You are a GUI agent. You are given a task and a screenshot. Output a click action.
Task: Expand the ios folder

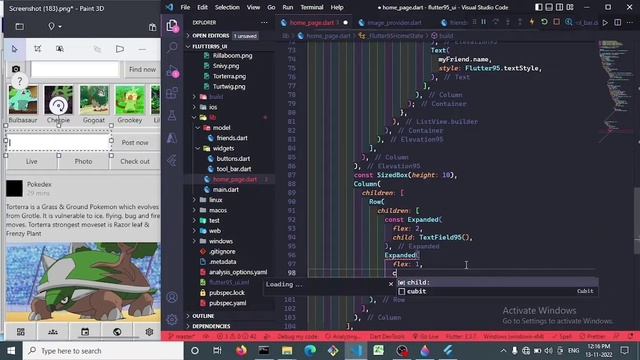pyautogui.click(x=213, y=107)
